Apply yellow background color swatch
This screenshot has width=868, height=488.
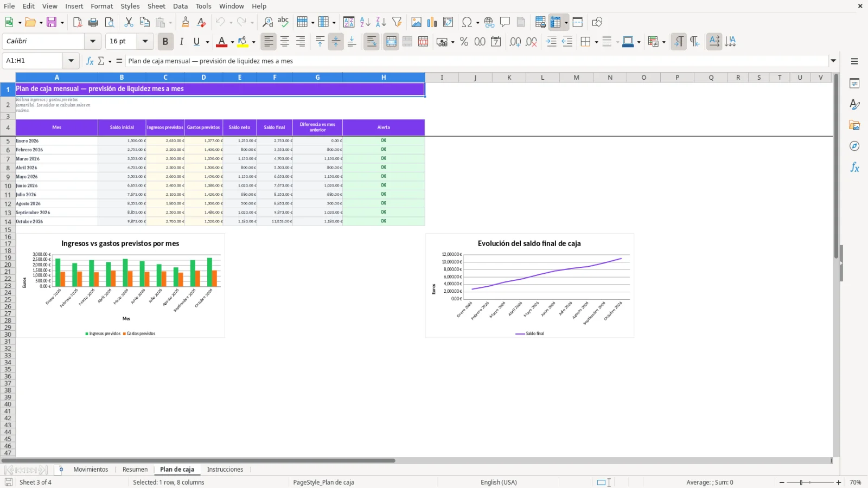(x=242, y=42)
